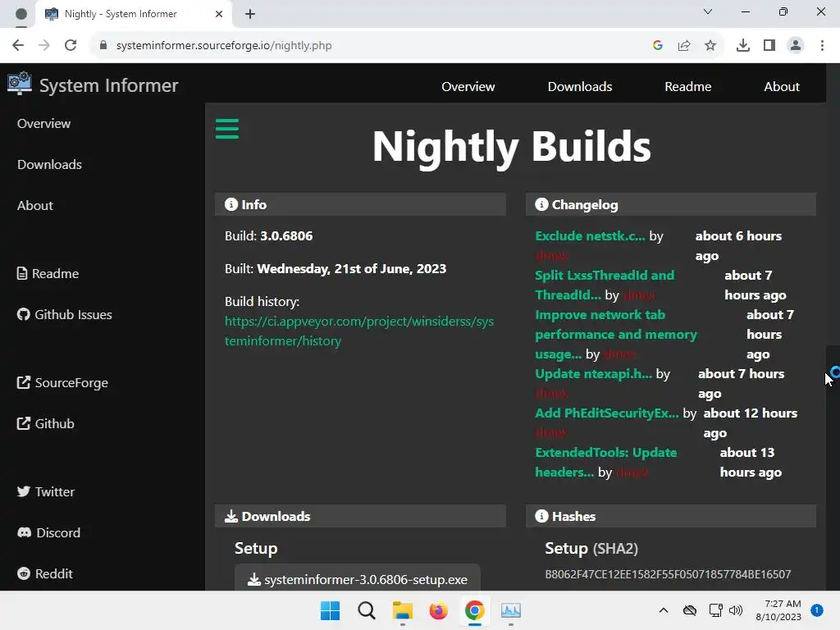Click the network tray icon
The image size is (840, 630).
[715, 610]
